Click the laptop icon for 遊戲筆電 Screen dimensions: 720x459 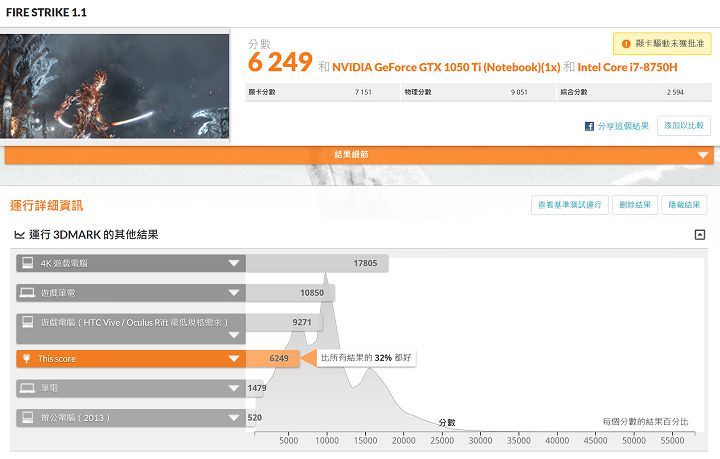pos(28,293)
